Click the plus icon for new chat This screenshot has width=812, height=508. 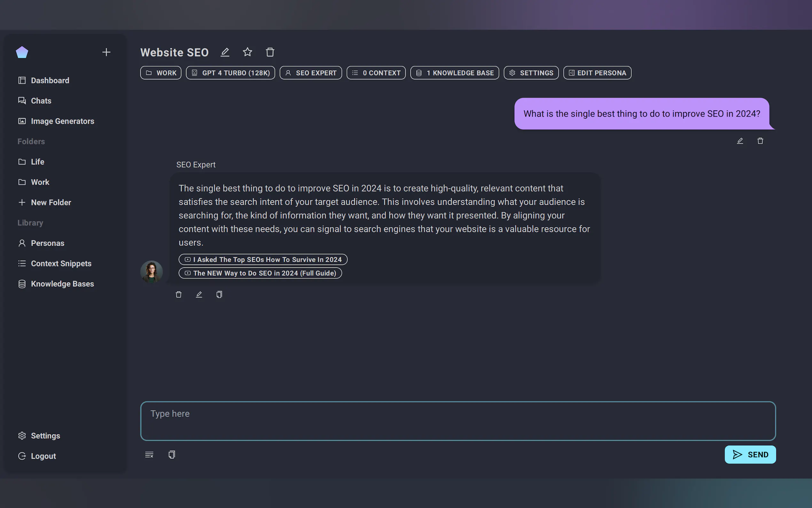tap(106, 52)
